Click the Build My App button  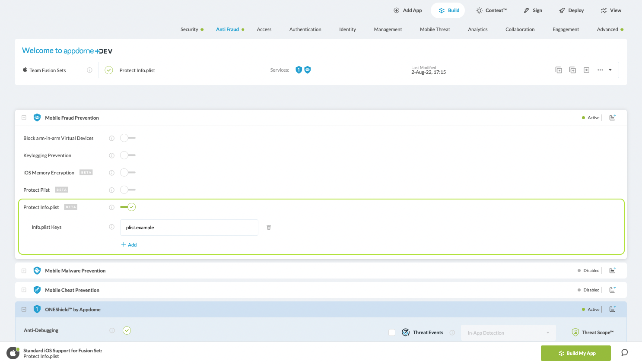tap(575, 353)
